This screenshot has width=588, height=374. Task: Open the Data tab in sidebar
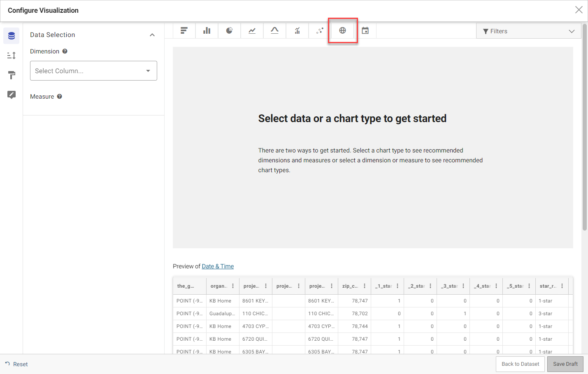[12, 36]
